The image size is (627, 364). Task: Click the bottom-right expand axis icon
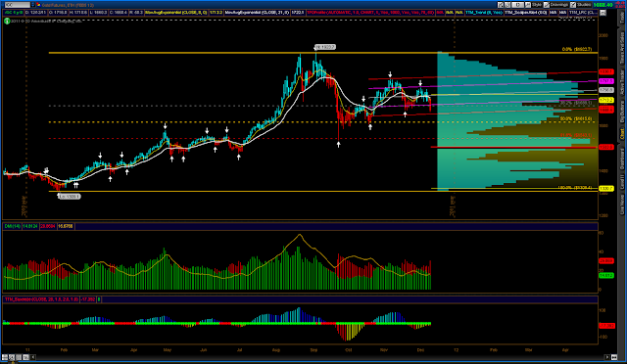pos(614,357)
